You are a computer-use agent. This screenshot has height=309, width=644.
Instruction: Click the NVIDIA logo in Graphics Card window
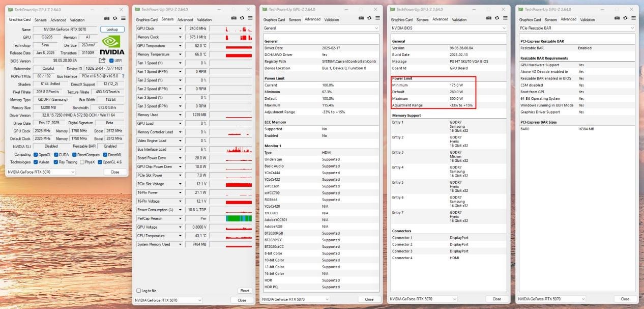click(112, 45)
